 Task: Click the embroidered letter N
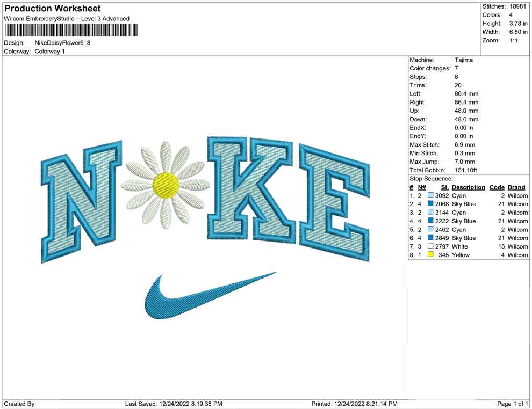pos(82,201)
